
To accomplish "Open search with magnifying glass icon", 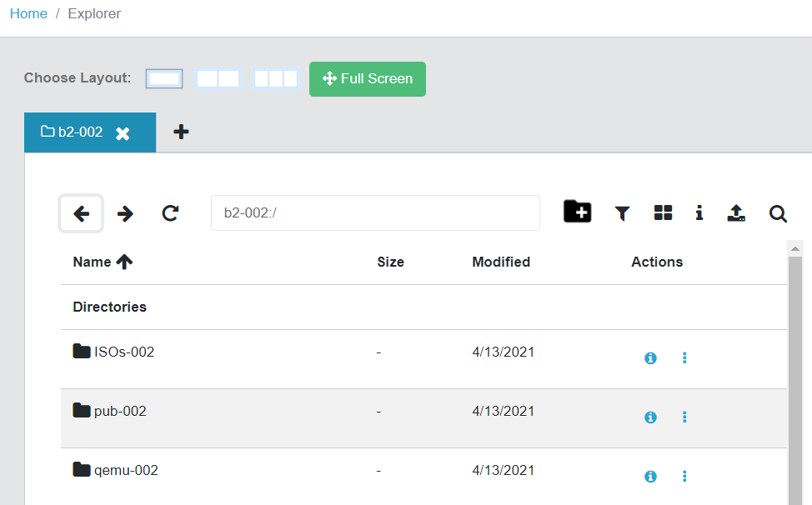I will (778, 213).
